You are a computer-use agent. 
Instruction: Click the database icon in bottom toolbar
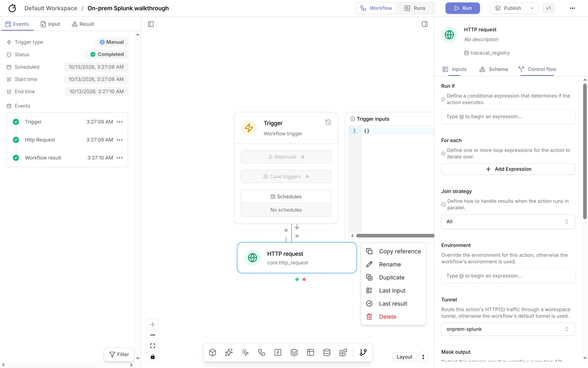coord(327,352)
